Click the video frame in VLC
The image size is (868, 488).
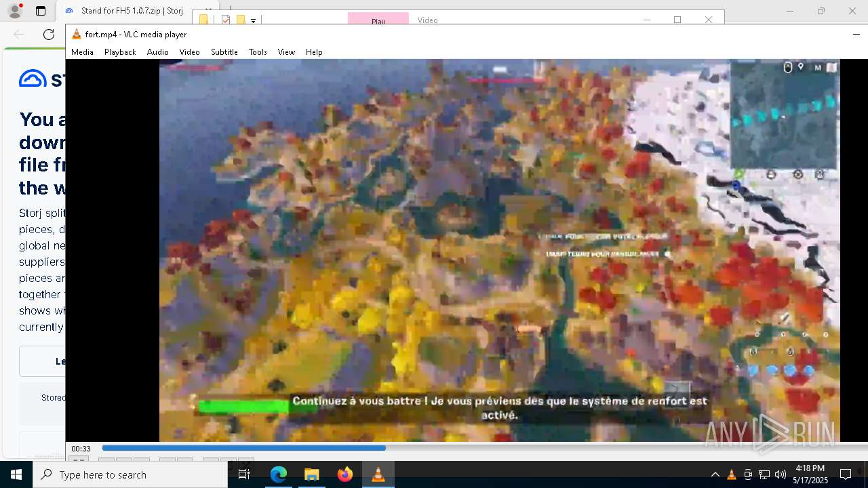[499, 250]
